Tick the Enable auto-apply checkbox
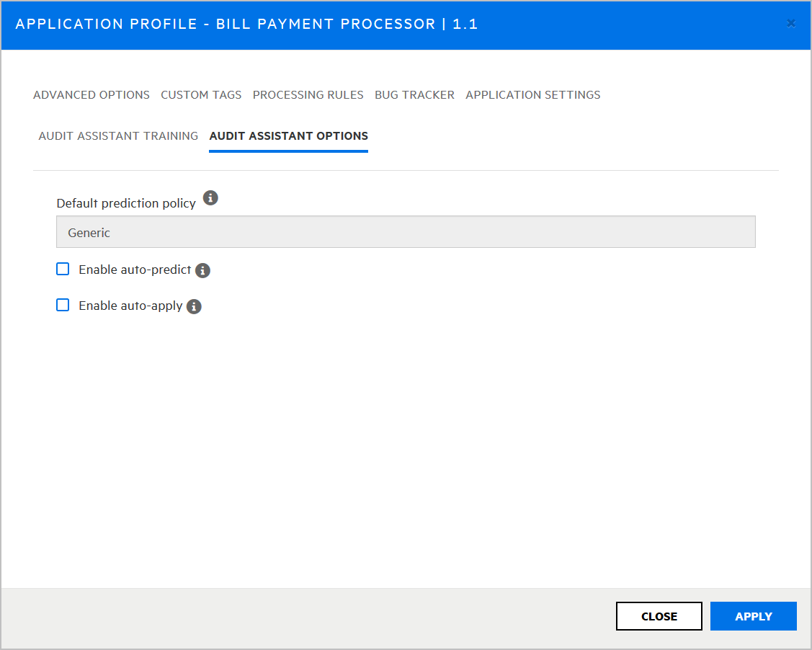Viewport: 812px width, 650px height. pos(63,306)
